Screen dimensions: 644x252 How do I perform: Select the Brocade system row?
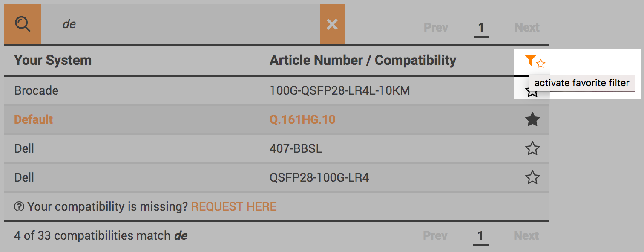tap(276, 91)
